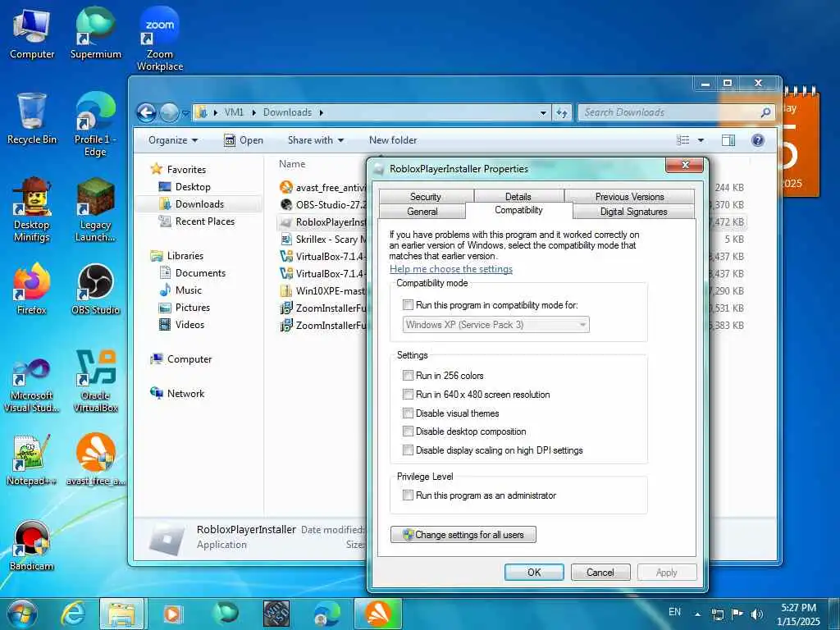Viewport: 840px width, 630px height.
Task: Open Help me choose the settings link
Action: click(451, 269)
